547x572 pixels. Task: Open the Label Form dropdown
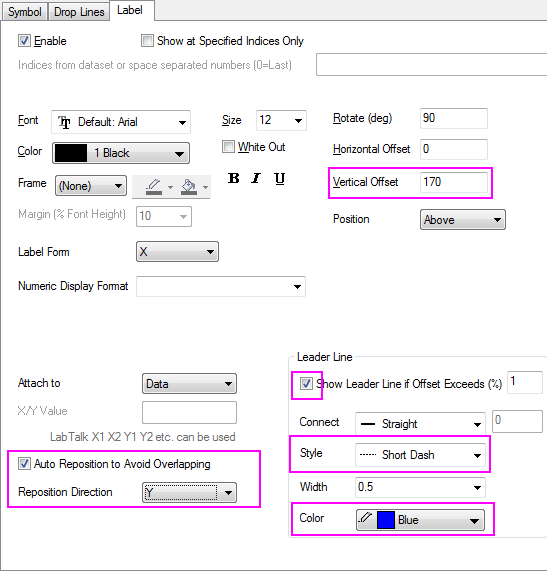click(177, 251)
